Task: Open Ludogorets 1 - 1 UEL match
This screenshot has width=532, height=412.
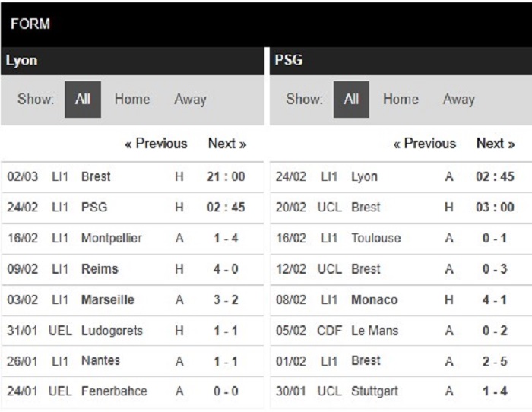Action: pyautogui.click(x=132, y=331)
